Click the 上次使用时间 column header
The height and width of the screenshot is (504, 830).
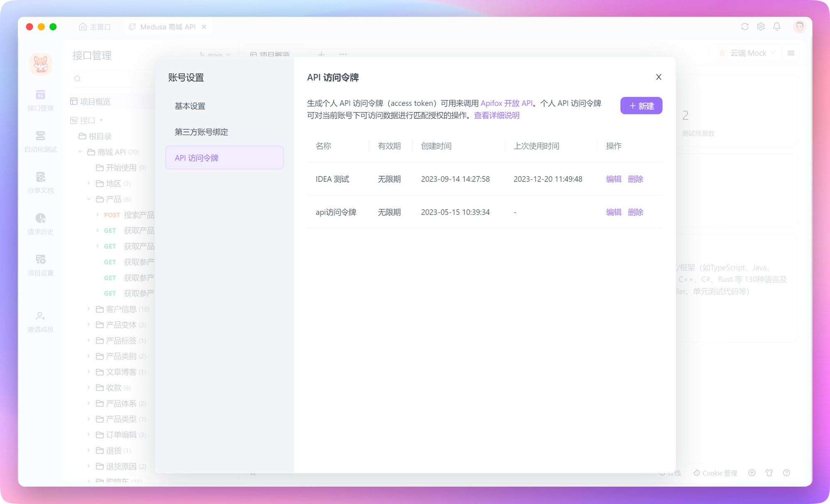536,146
